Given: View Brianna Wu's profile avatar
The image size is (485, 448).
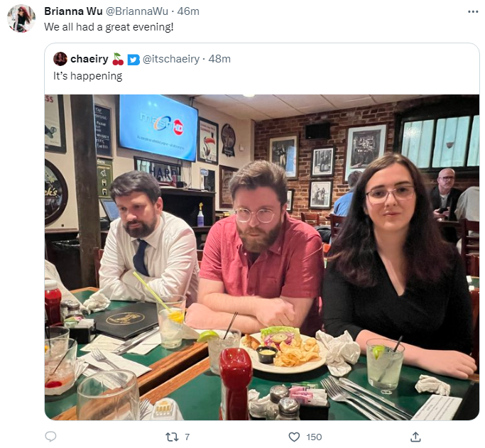Looking at the screenshot, I should (x=21, y=18).
